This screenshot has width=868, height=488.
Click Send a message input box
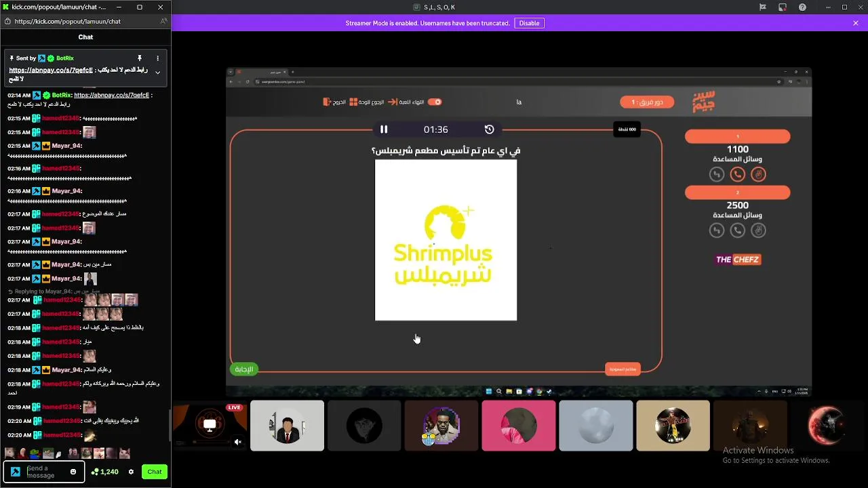point(45,472)
